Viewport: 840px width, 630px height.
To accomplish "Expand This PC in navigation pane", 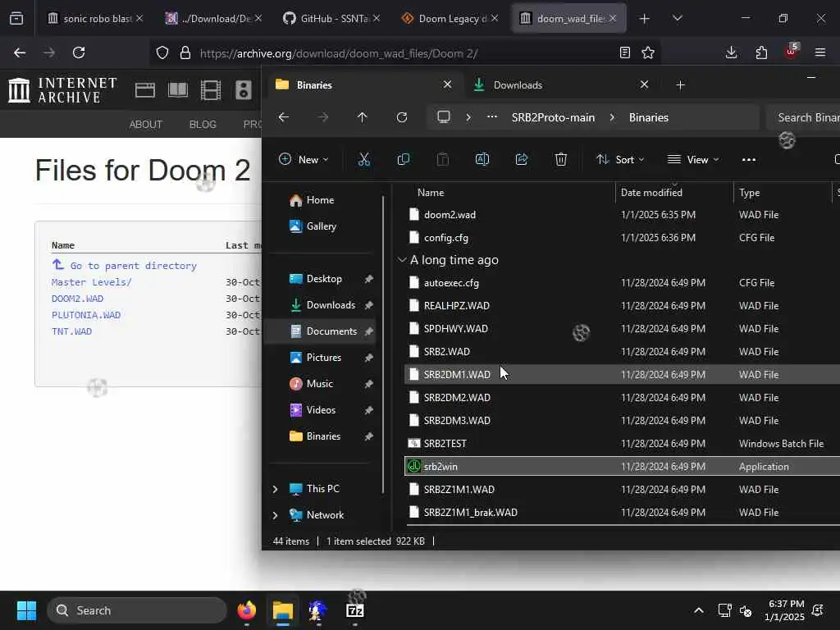I will pos(276,489).
